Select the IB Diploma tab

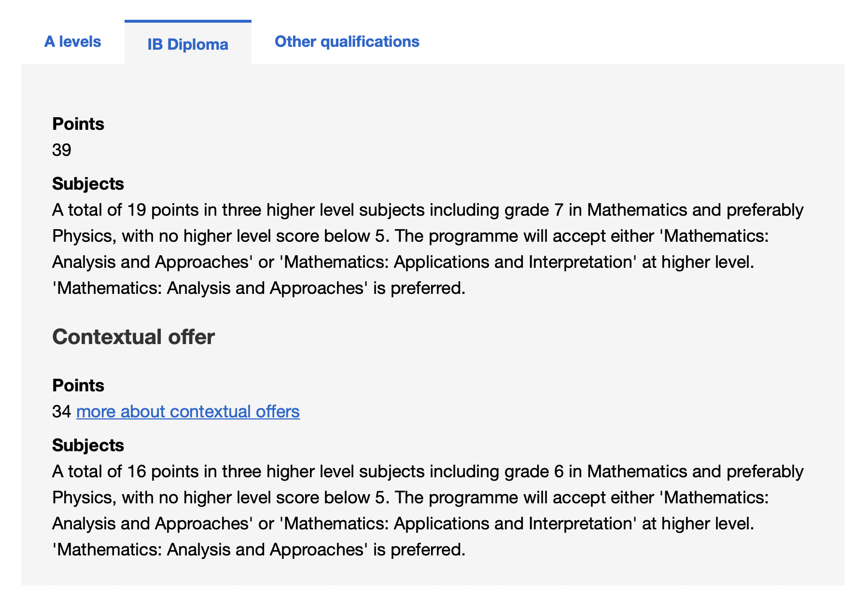tap(188, 44)
